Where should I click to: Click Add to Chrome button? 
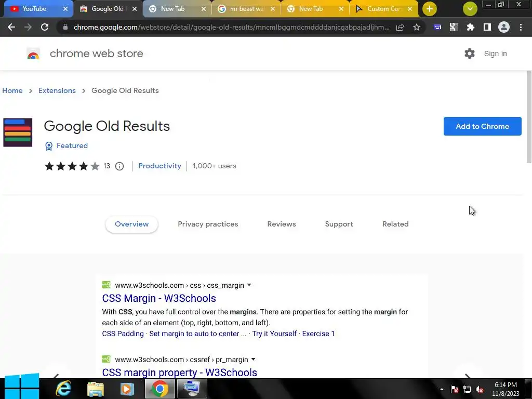pyautogui.click(x=482, y=126)
